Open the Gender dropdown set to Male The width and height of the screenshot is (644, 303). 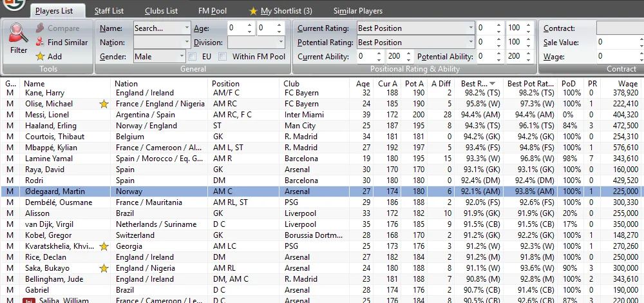click(182, 56)
